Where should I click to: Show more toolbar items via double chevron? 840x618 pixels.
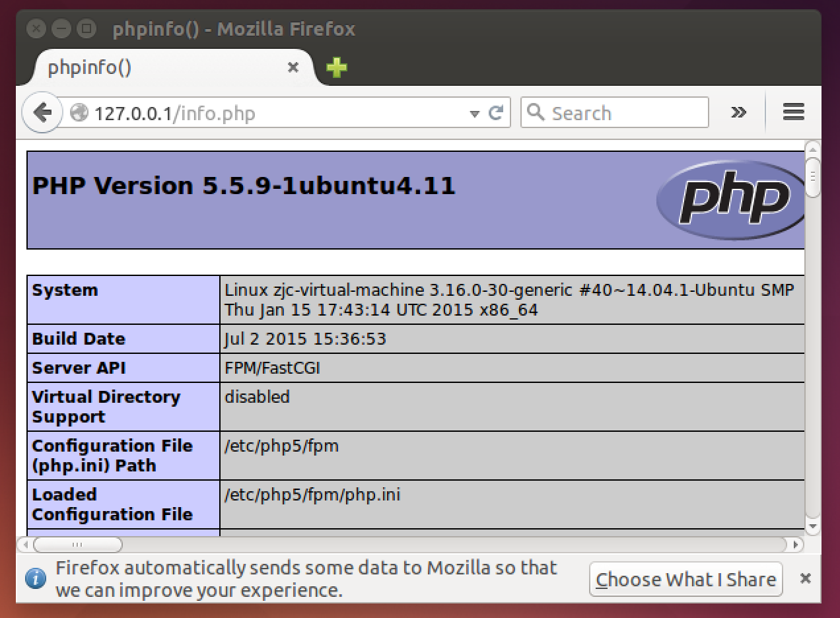pyautogui.click(x=738, y=112)
